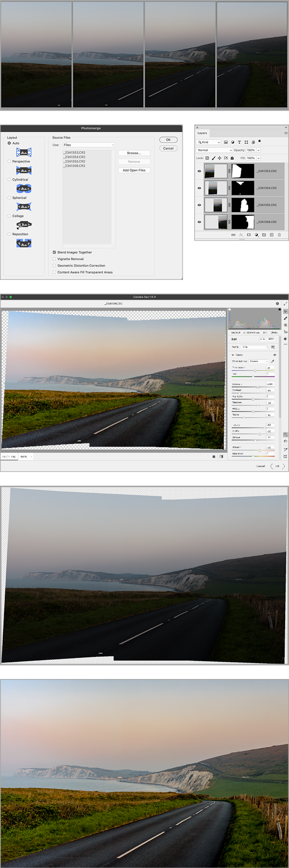Select the Auto layout radio button

click(9, 143)
